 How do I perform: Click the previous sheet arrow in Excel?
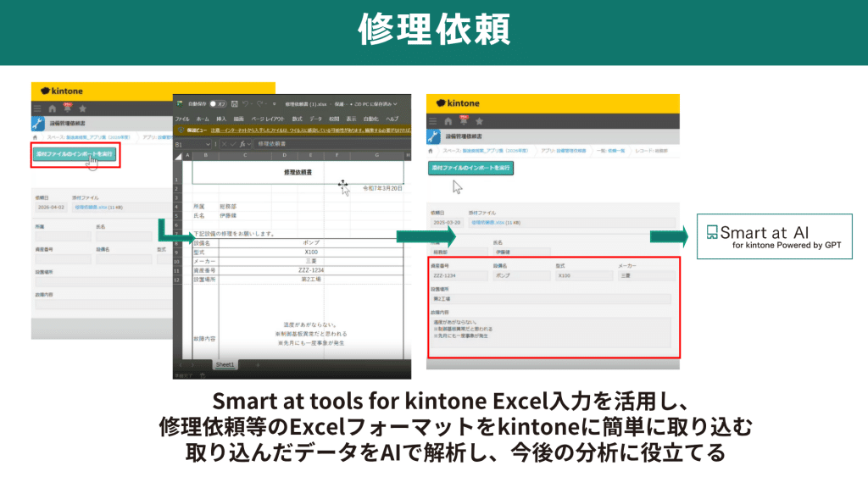[181, 364]
